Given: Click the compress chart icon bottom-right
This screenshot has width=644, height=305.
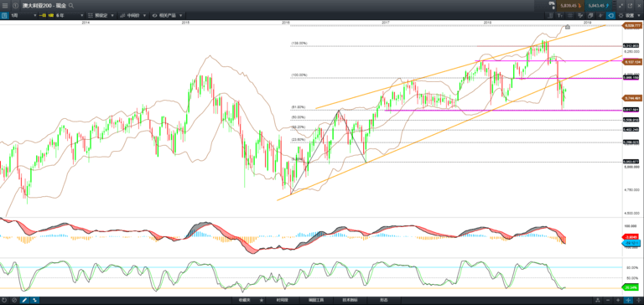Looking at the screenshot, I should tap(598, 301).
